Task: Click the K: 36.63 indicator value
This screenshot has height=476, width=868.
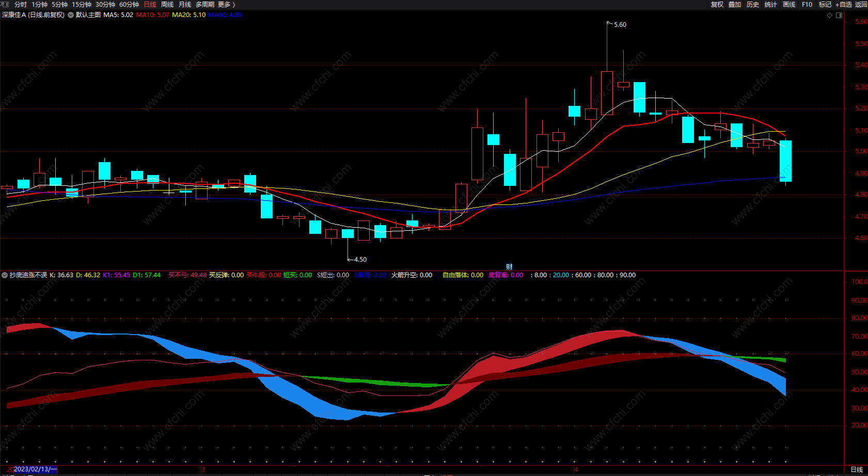Action: [x=61, y=275]
